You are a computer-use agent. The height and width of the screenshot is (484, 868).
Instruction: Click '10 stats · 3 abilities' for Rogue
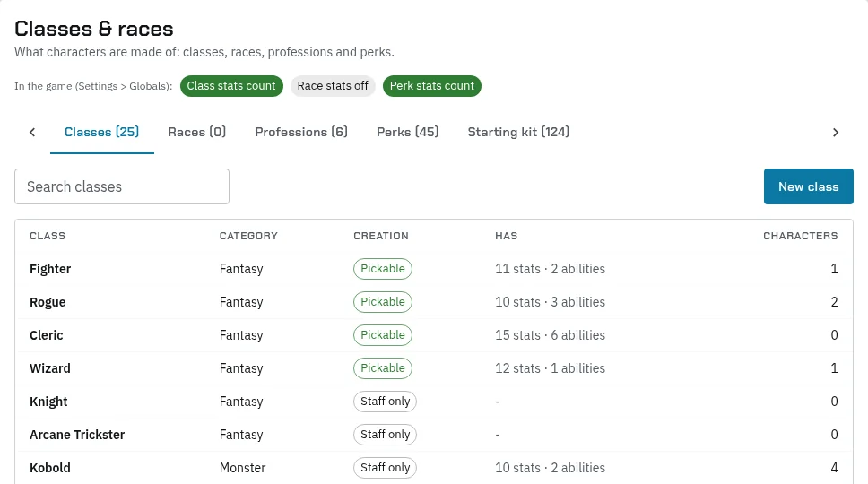pos(550,302)
